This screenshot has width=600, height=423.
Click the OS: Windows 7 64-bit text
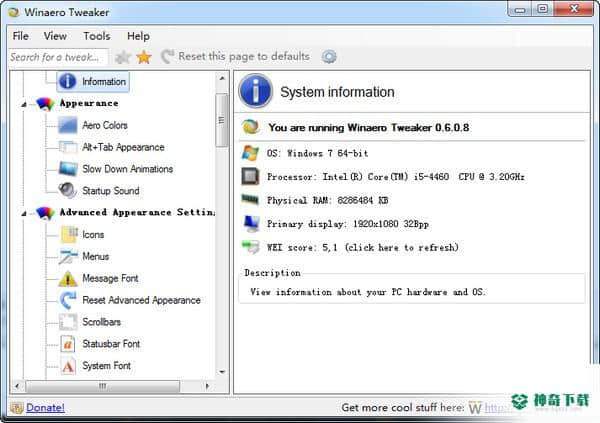coord(317,154)
